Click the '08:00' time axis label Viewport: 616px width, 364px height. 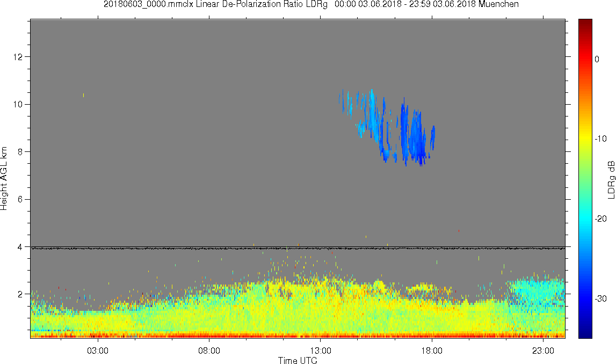209,351
